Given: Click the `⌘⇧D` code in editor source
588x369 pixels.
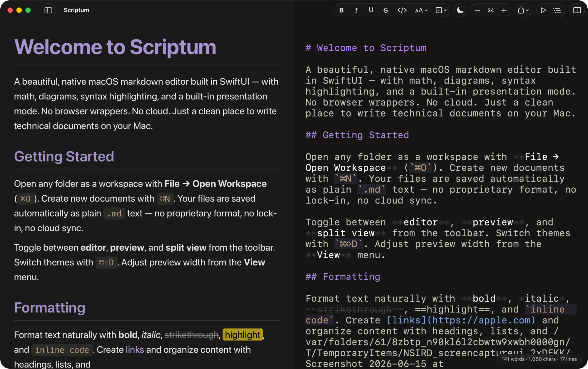Looking at the screenshot, I should 348,244.
